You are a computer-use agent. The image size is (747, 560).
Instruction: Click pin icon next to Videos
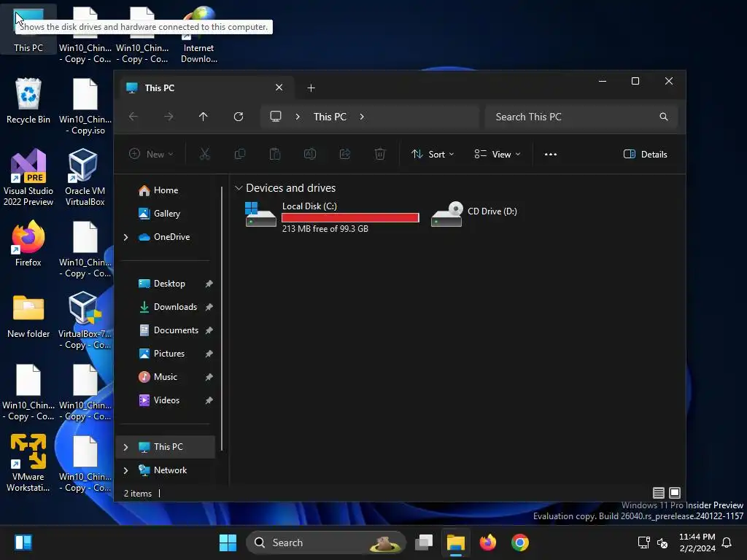point(209,400)
